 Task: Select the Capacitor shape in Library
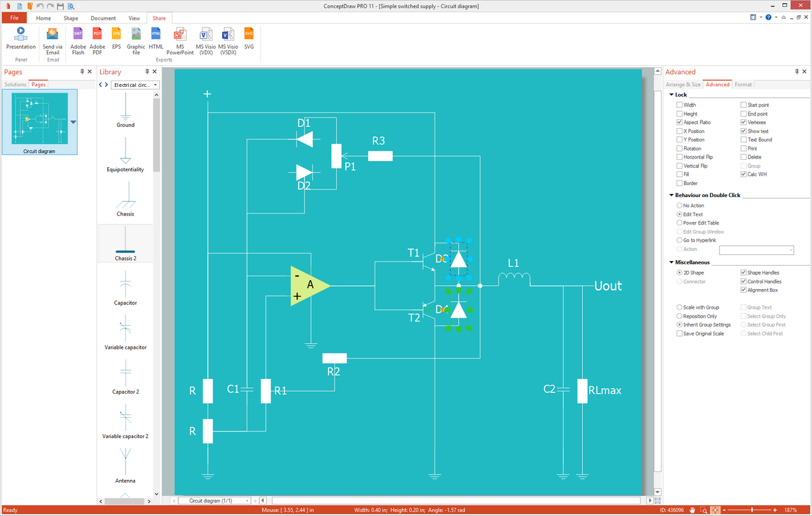coord(126,288)
